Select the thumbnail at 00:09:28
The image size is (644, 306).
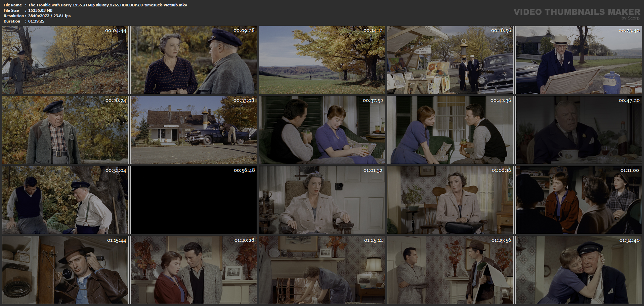tap(194, 60)
